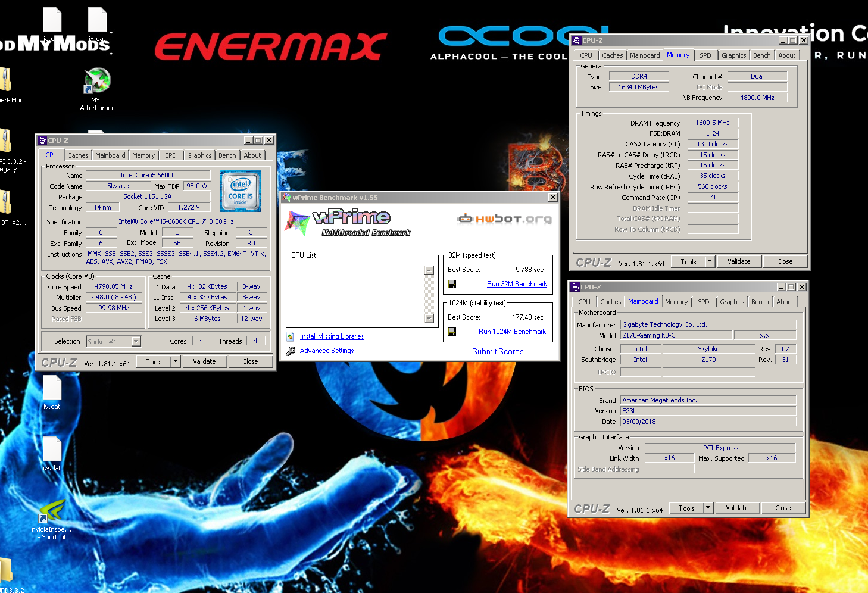Click the save icon under the 32M best score

point(452,284)
